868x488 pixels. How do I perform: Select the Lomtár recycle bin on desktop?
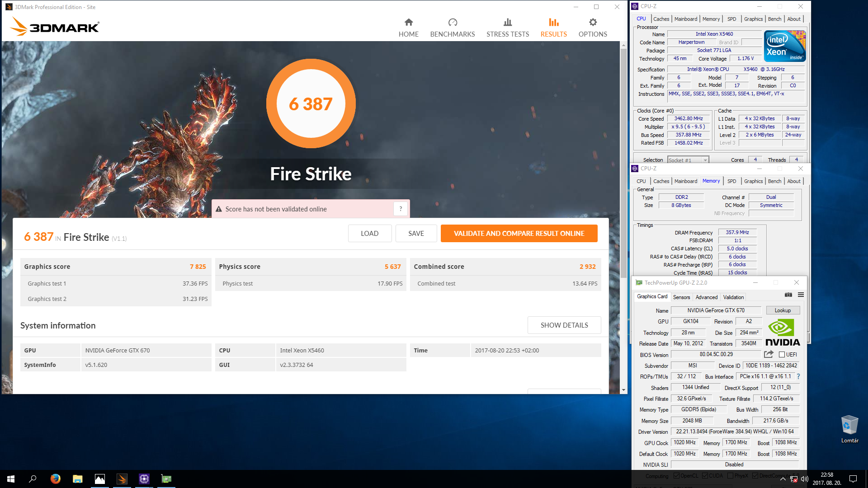click(849, 429)
